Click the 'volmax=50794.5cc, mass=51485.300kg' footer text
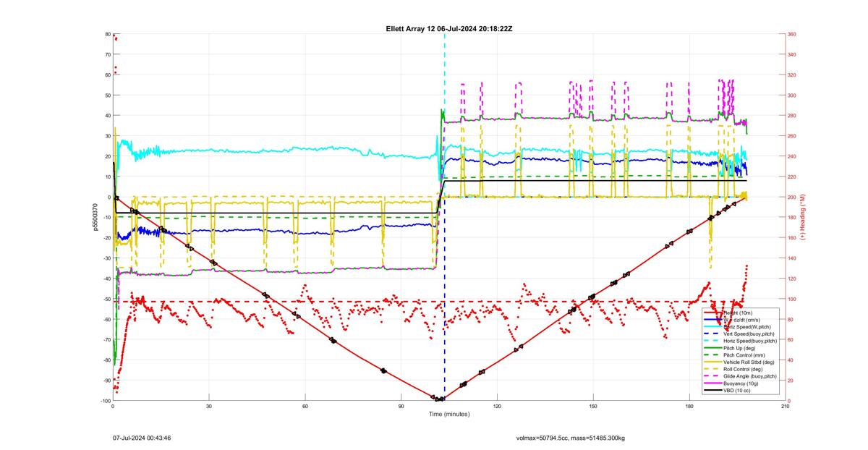This screenshot has width=868, height=450. (570, 438)
